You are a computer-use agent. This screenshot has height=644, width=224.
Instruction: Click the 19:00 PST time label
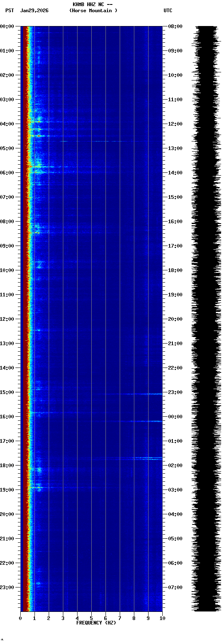coord(7,490)
